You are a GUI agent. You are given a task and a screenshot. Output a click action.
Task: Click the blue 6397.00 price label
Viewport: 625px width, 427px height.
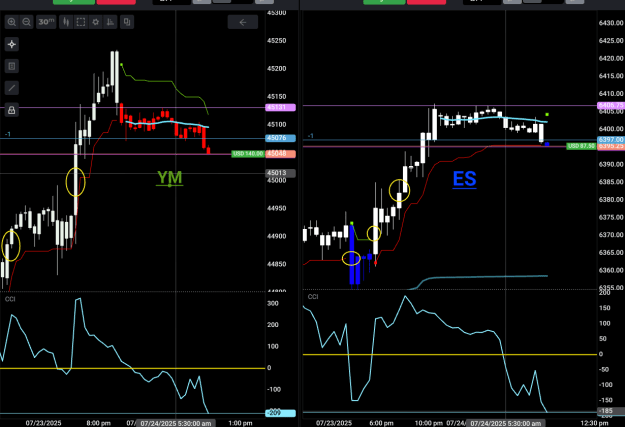[611, 140]
